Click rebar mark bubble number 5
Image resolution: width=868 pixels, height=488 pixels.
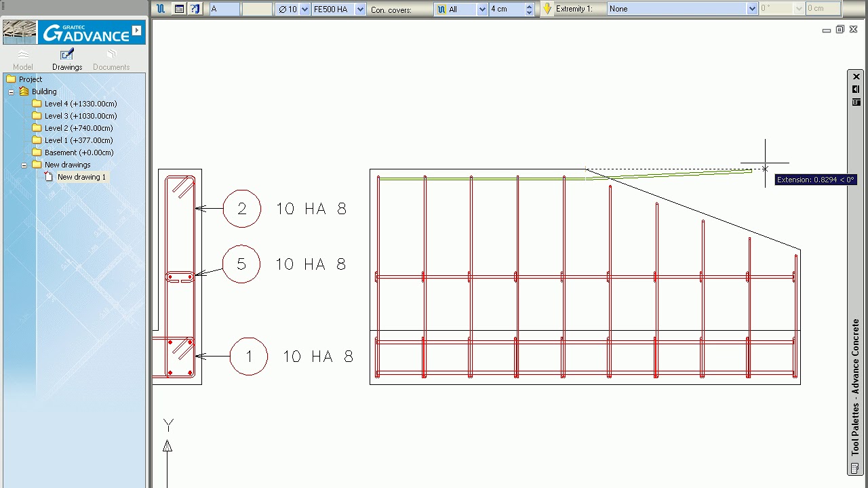pyautogui.click(x=241, y=264)
